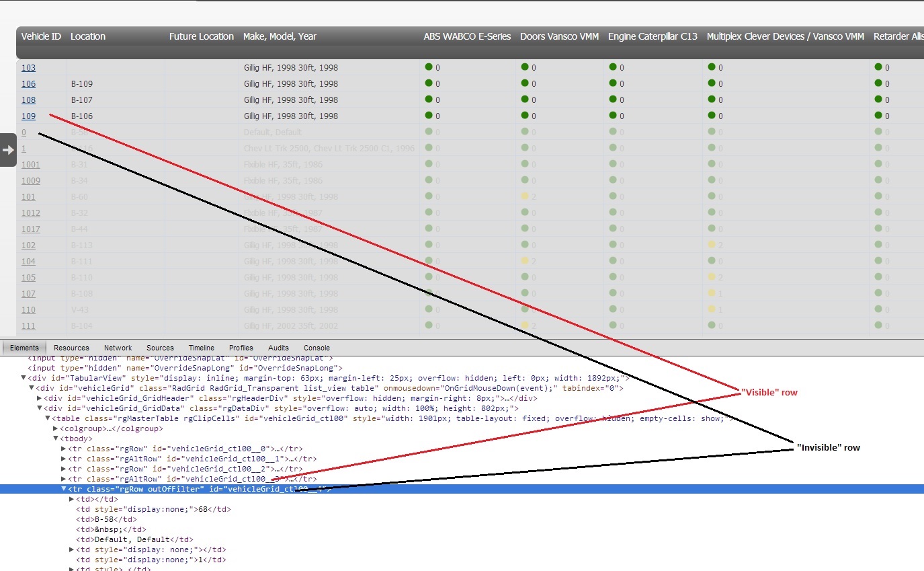This screenshot has height=571, width=924.
Task: Click green Engine status dot for vehicle 108
Action: 612,99
